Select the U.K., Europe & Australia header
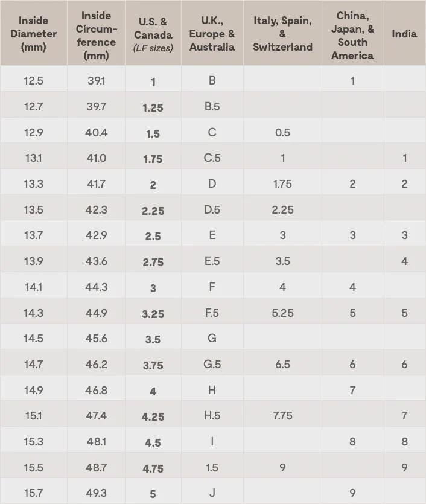 pyautogui.click(x=212, y=34)
